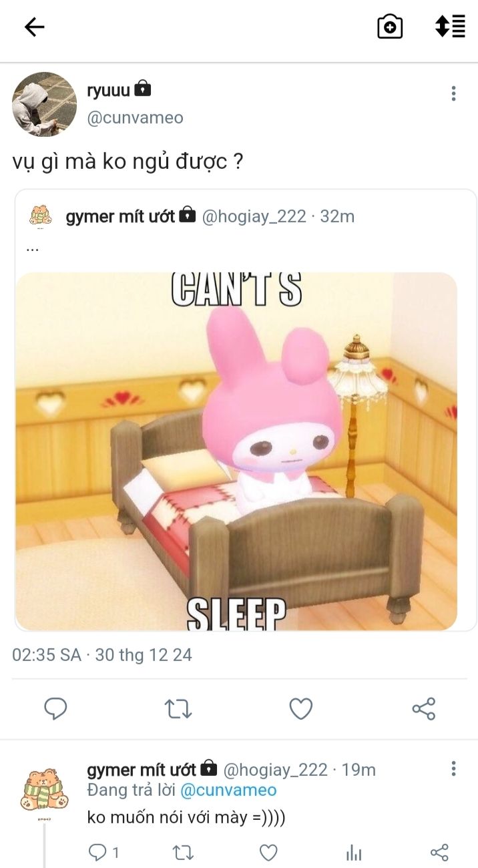Open main tweet three-dot options menu
The height and width of the screenshot is (868, 478).
coord(453,93)
